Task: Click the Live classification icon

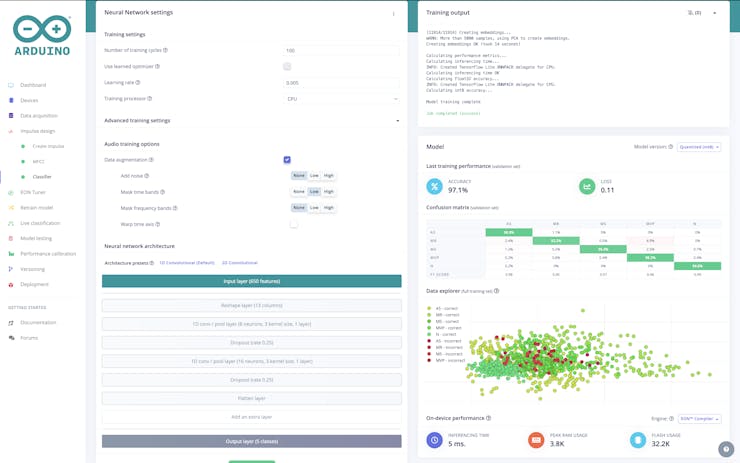Action: click(x=11, y=223)
